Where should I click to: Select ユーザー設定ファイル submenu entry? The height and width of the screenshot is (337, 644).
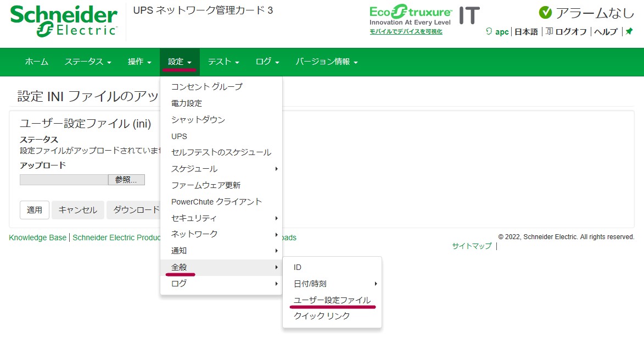(332, 300)
